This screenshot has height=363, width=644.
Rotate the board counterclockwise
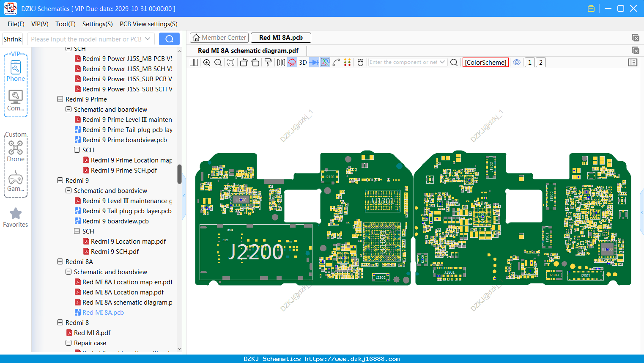click(x=244, y=62)
